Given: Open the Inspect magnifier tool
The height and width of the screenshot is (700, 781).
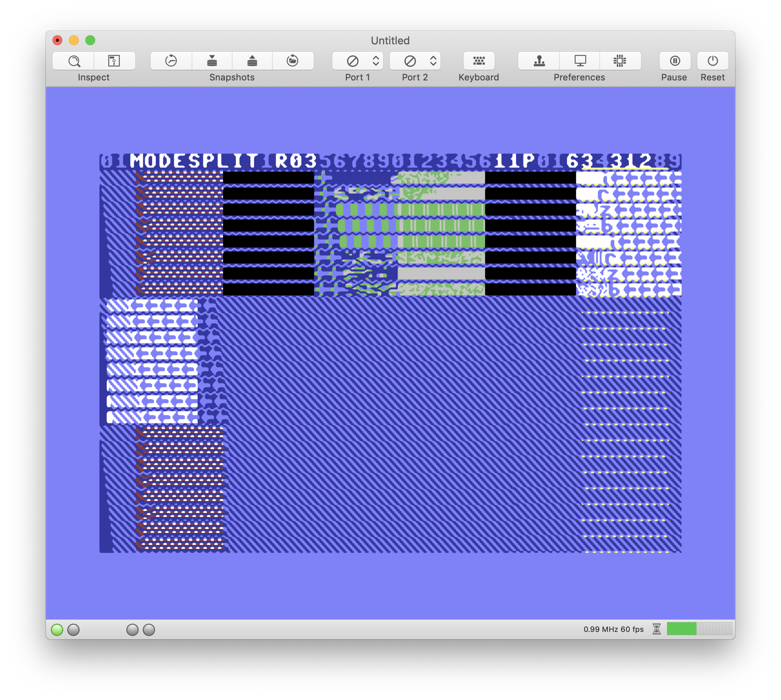Looking at the screenshot, I should (74, 61).
